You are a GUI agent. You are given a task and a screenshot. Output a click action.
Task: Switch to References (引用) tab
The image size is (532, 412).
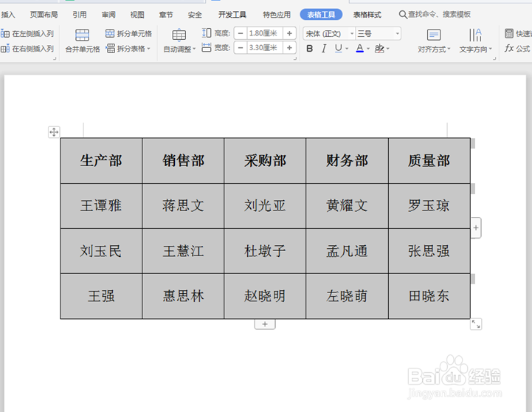(80, 15)
